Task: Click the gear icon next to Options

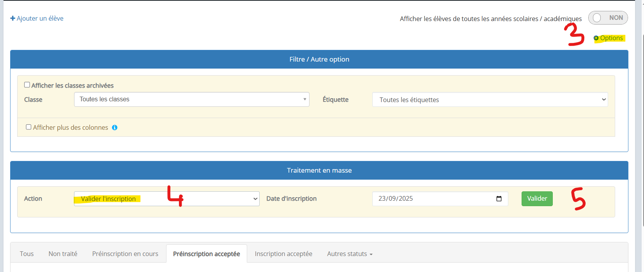Action: click(596, 38)
